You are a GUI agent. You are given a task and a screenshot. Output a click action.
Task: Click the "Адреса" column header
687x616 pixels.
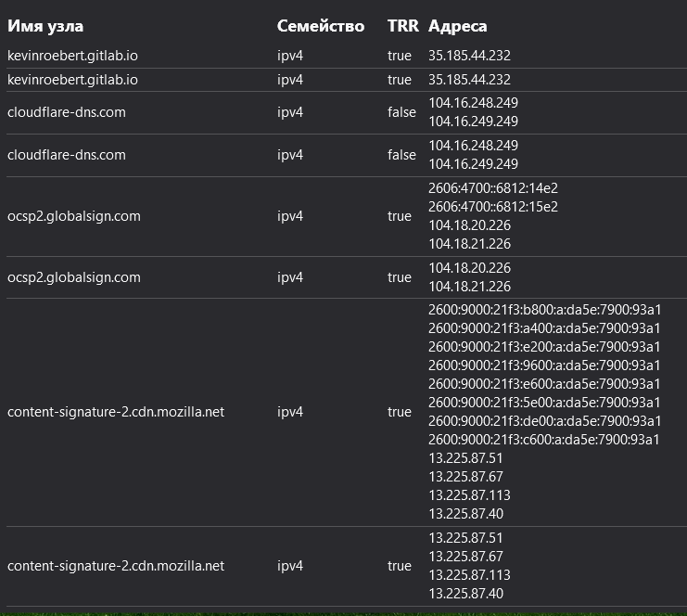click(x=457, y=26)
